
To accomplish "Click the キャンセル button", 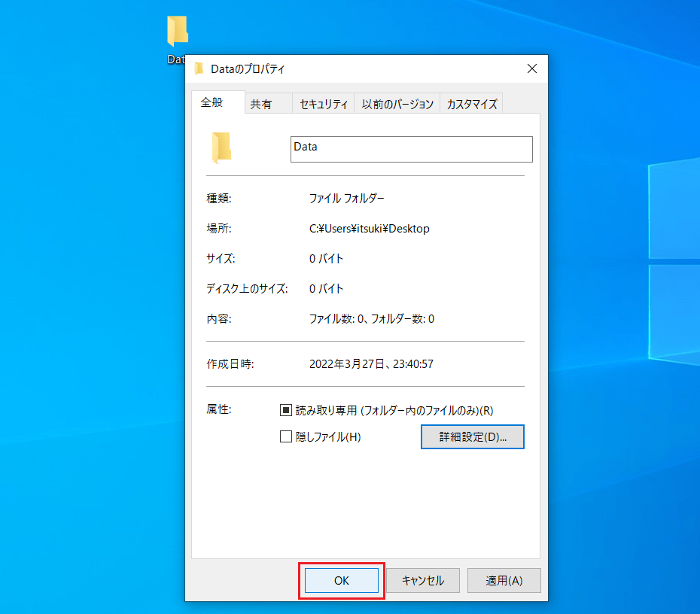I will pos(423,581).
